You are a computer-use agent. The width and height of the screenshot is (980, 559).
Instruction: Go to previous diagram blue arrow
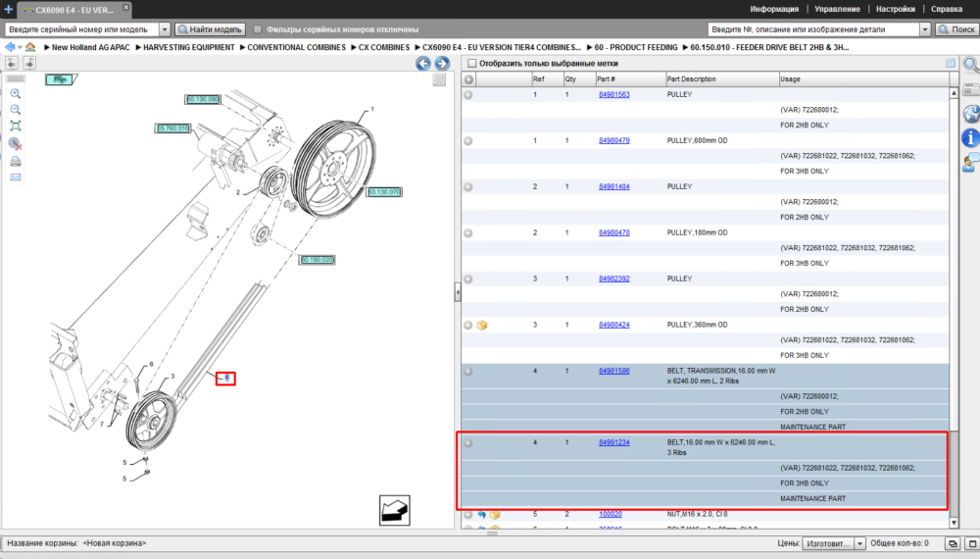click(423, 63)
